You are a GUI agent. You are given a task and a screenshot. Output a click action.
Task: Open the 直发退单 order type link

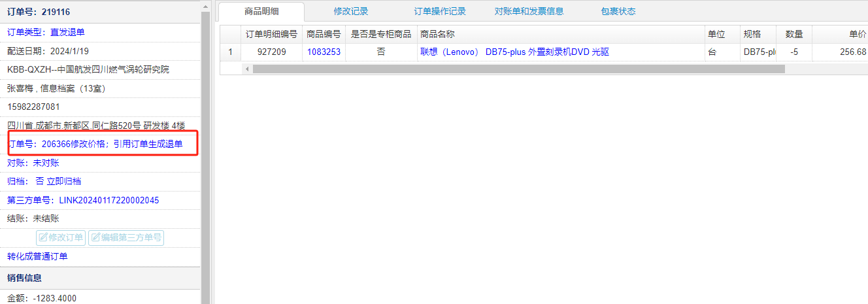point(67,32)
